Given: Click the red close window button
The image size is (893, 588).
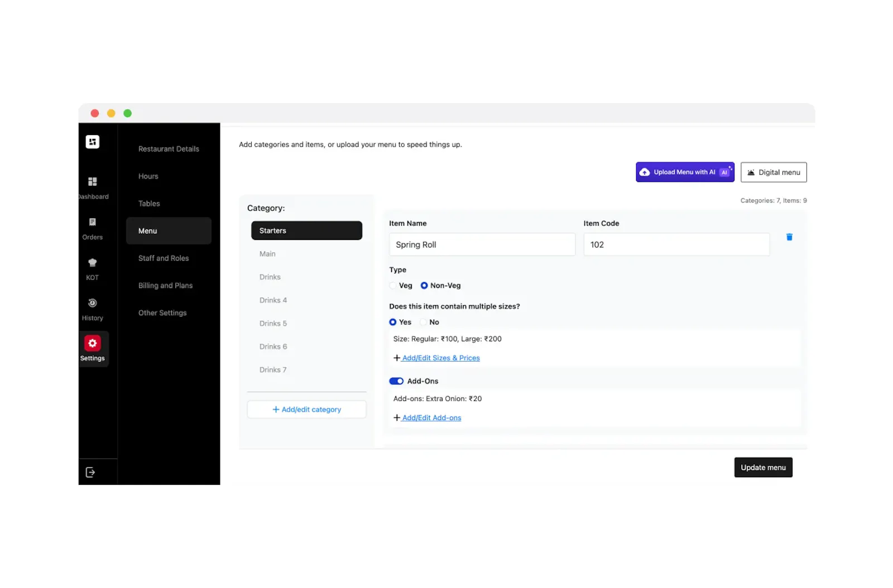Looking at the screenshot, I should (95, 113).
